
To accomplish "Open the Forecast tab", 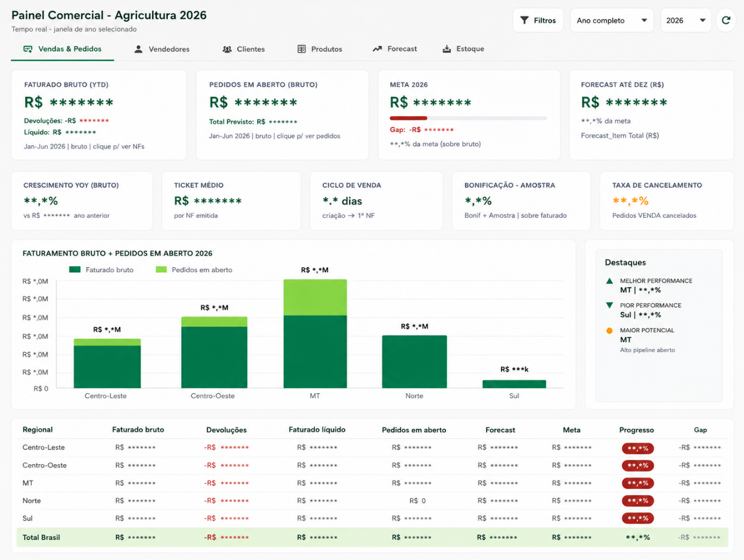I will (395, 49).
